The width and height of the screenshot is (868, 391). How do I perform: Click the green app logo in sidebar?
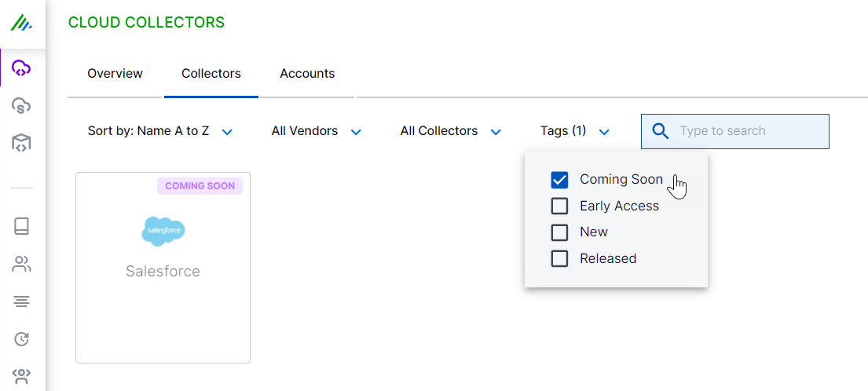21,24
